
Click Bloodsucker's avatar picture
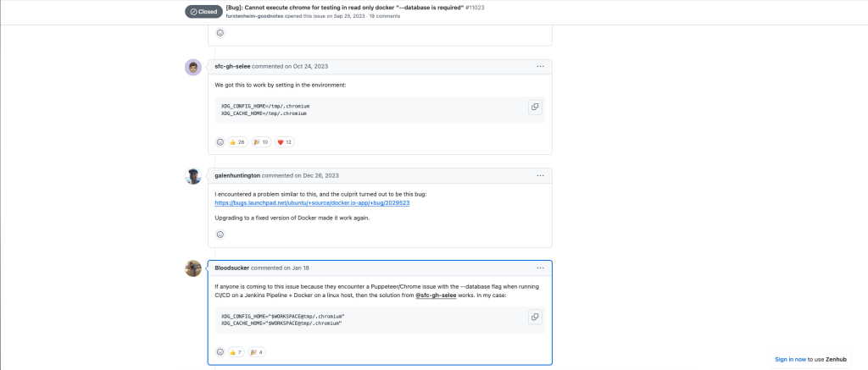(193, 268)
